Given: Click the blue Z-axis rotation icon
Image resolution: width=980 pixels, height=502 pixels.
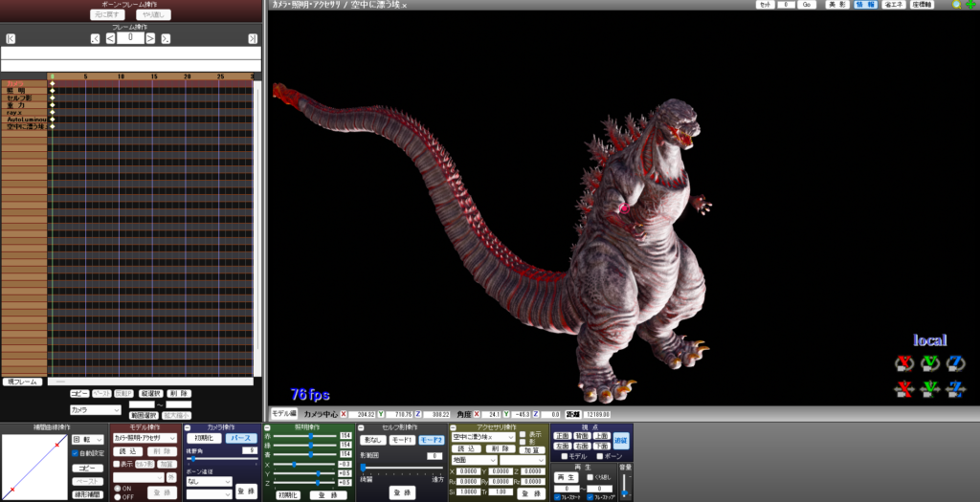Looking at the screenshot, I should click(x=955, y=362).
